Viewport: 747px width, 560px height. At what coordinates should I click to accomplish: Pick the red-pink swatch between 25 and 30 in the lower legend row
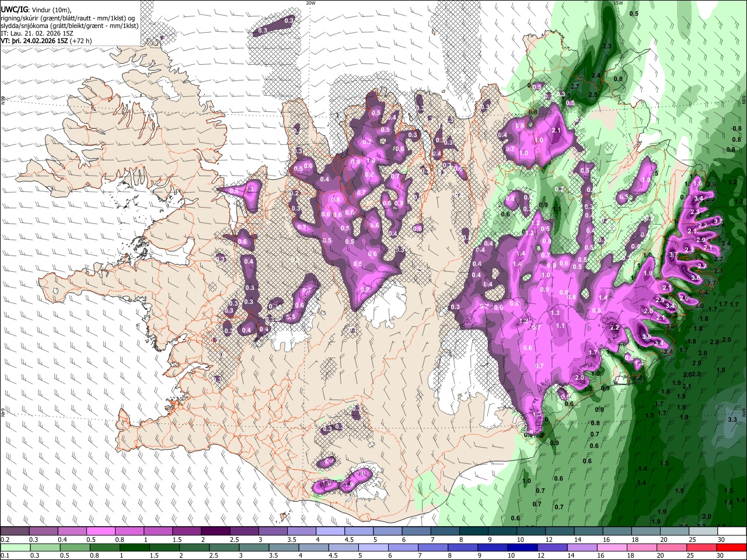(x=703, y=547)
